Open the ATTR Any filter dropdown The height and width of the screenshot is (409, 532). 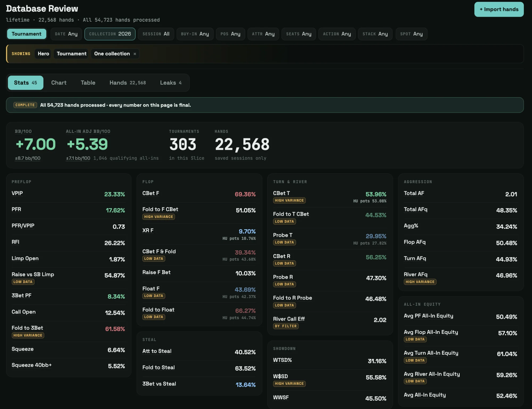coord(263,34)
